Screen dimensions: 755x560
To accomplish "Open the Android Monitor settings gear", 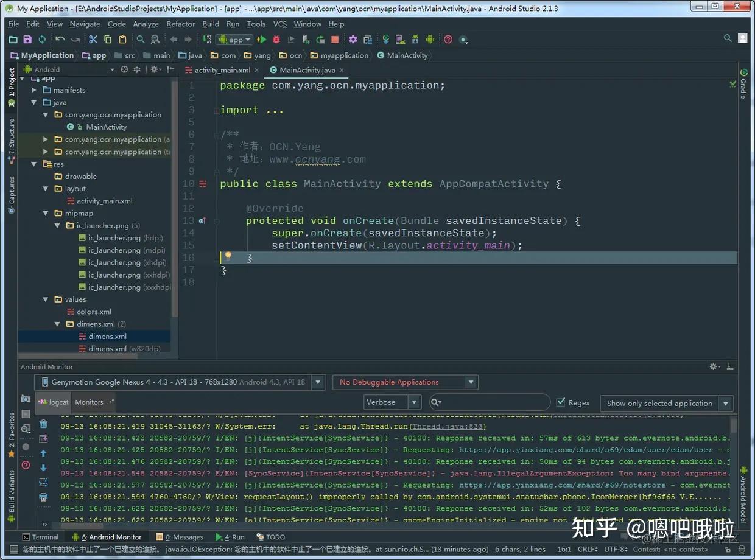I will (714, 366).
